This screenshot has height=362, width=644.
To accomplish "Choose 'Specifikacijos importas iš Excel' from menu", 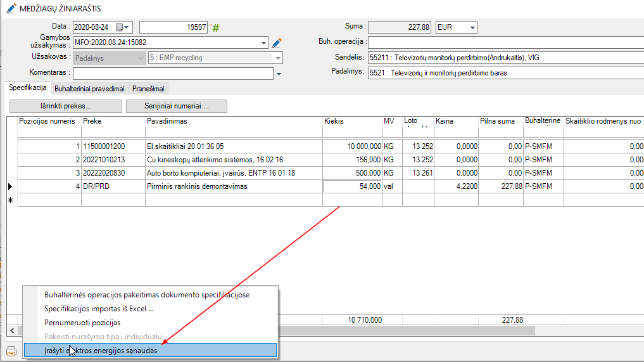I will (99, 309).
